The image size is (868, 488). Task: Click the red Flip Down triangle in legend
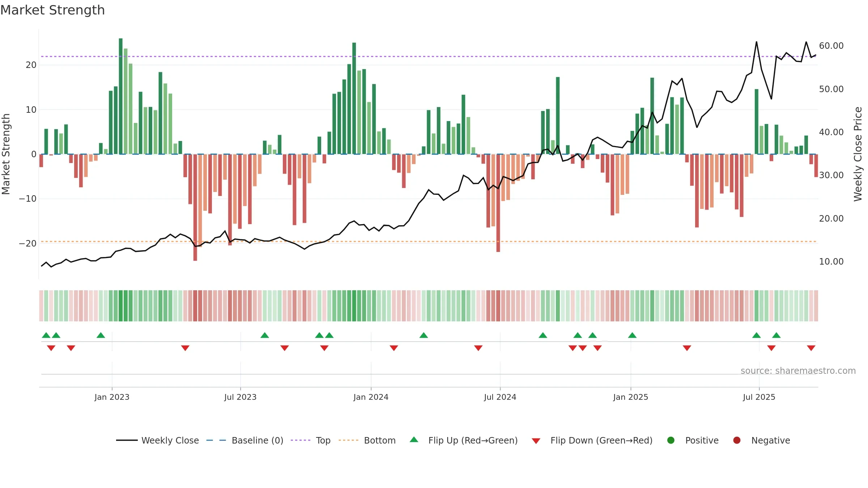pos(536,441)
